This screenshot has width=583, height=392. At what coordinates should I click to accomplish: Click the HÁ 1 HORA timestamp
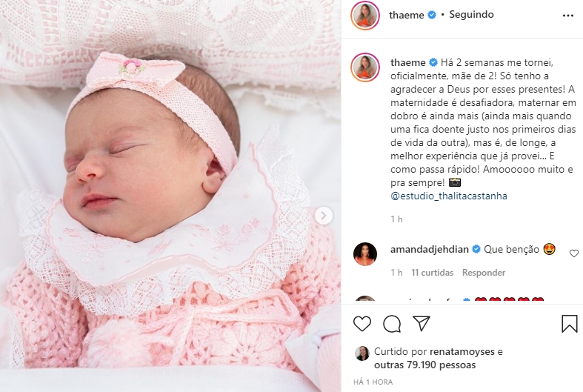373,382
